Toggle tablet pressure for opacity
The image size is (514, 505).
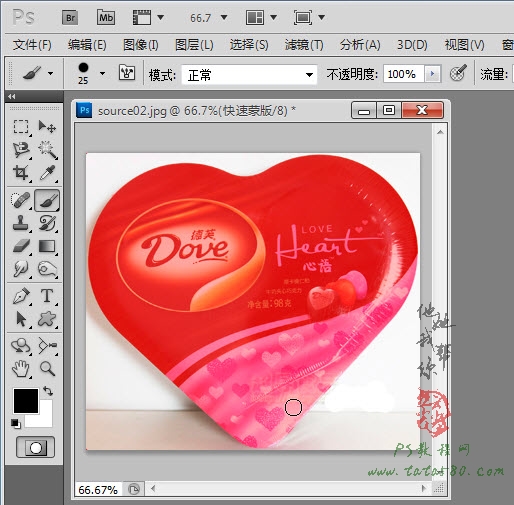click(x=458, y=73)
